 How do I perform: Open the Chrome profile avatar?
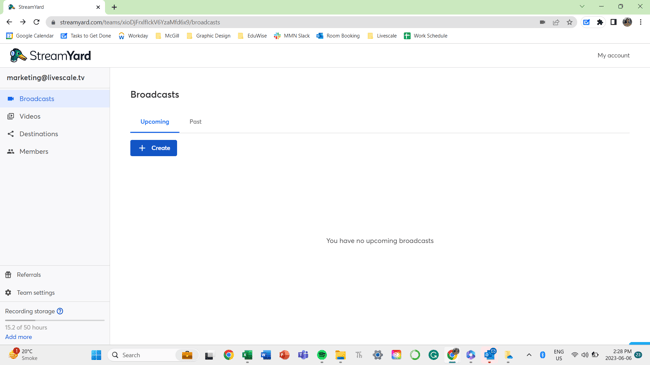pos(627,22)
